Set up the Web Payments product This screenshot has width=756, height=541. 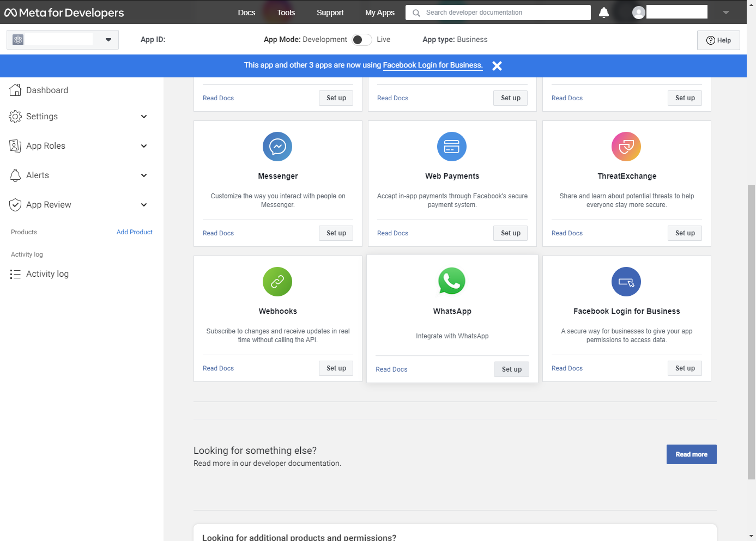511,233
